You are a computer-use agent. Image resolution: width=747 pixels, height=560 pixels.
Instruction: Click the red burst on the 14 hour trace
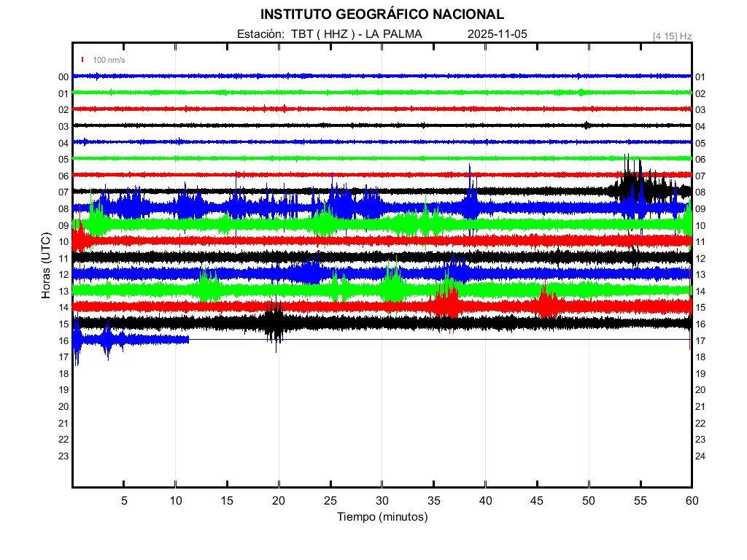click(x=446, y=303)
